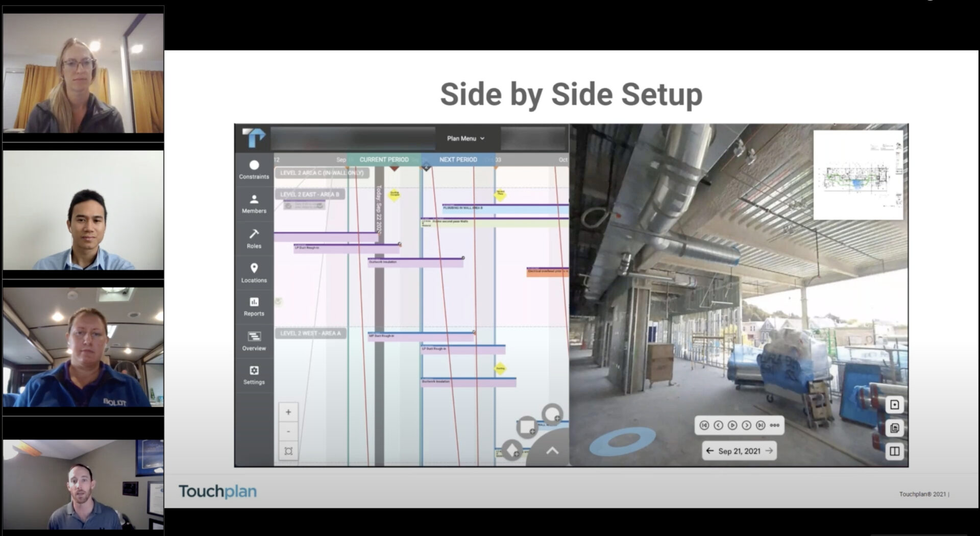
Task: Click the LEVEL 2 AREA C (IN-WALL ONLY) label
Action: [x=322, y=173]
